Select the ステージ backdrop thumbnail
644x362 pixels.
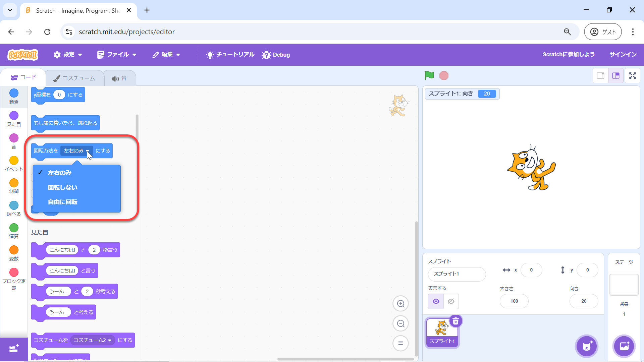pos(624,285)
